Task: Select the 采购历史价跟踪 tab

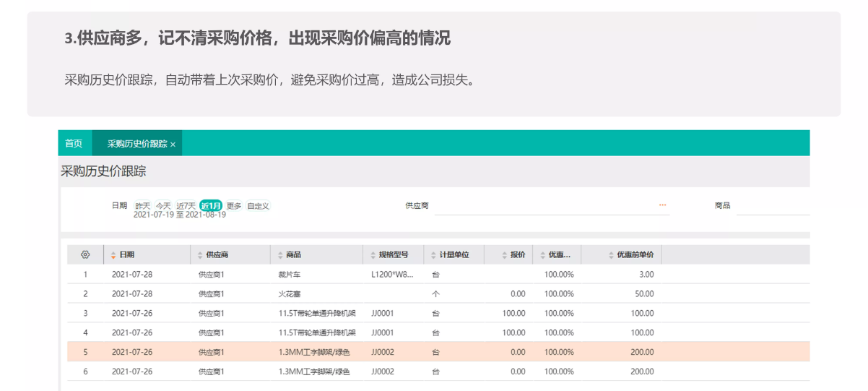Action: pyautogui.click(x=137, y=144)
